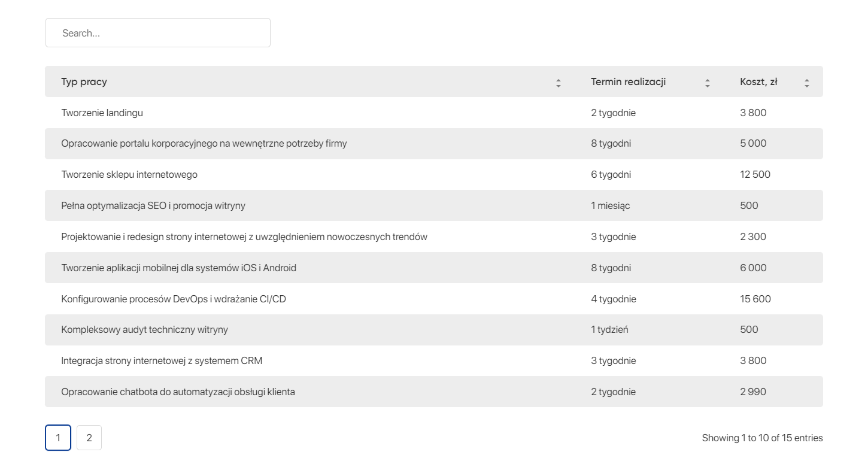Click Opracowanie portalu korporacyjnego row text

[204, 144]
